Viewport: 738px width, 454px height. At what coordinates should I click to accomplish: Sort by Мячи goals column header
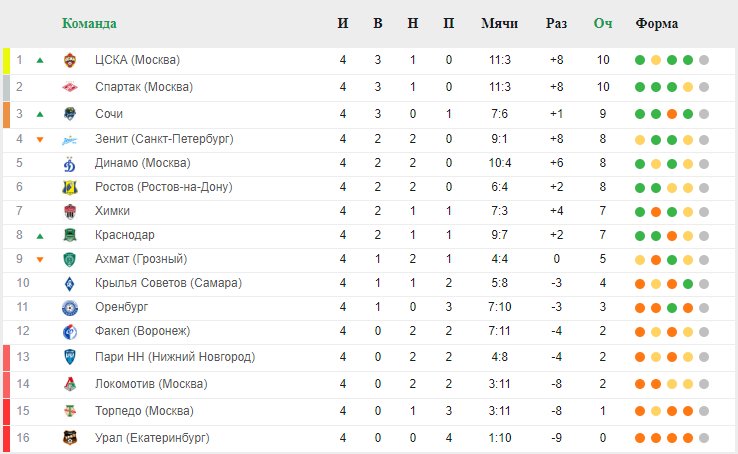[x=499, y=23]
